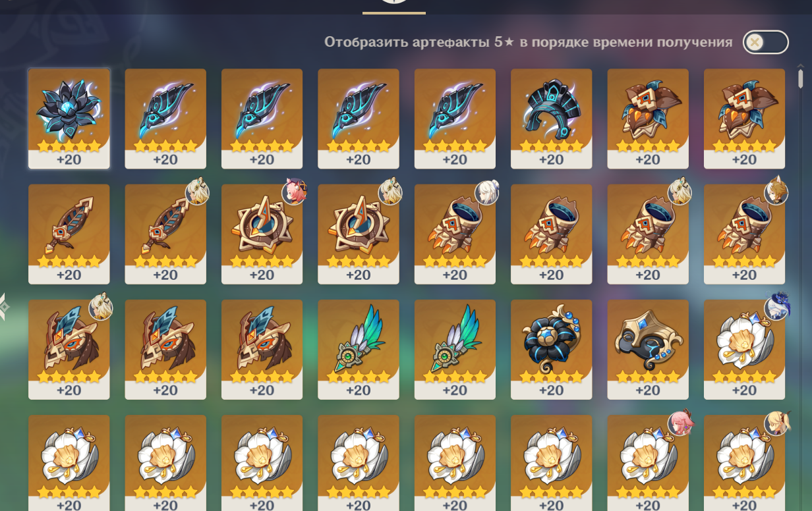Click the left arrow at screen edge
Image resolution: width=812 pixels, height=511 pixels.
(x=4, y=307)
